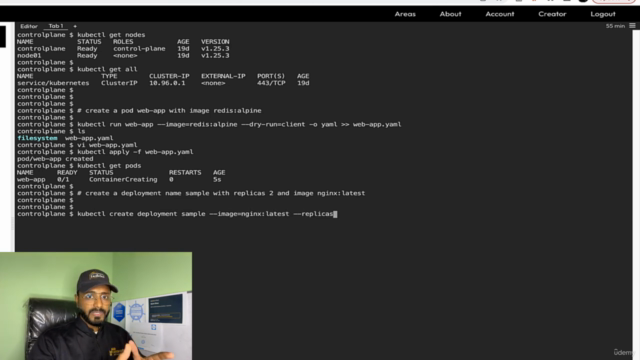Go to the Account page
The image size is (640, 360).
[x=500, y=14]
